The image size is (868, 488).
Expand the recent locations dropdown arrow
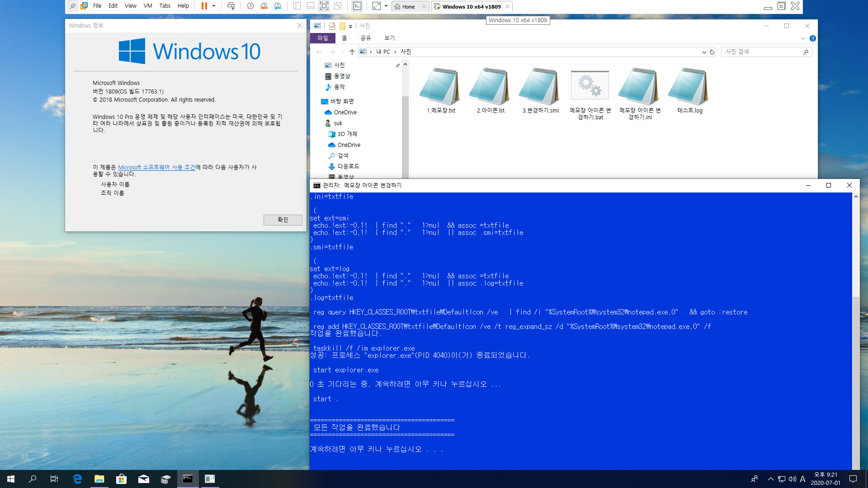(343, 52)
